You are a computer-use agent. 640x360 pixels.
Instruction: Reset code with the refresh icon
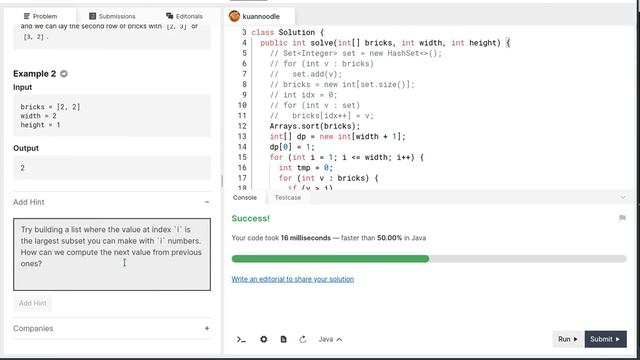[302, 339]
